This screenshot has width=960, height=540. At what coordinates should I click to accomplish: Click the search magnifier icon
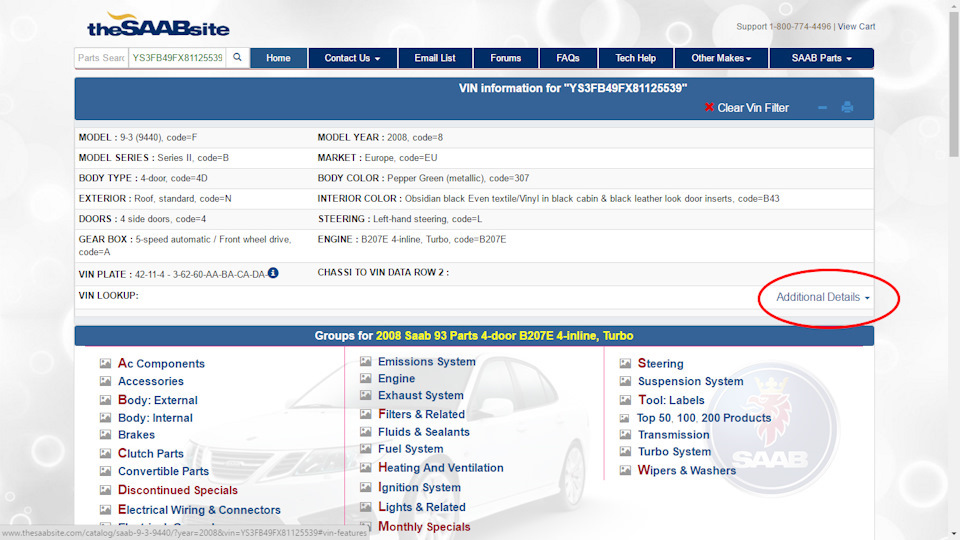[x=237, y=58]
